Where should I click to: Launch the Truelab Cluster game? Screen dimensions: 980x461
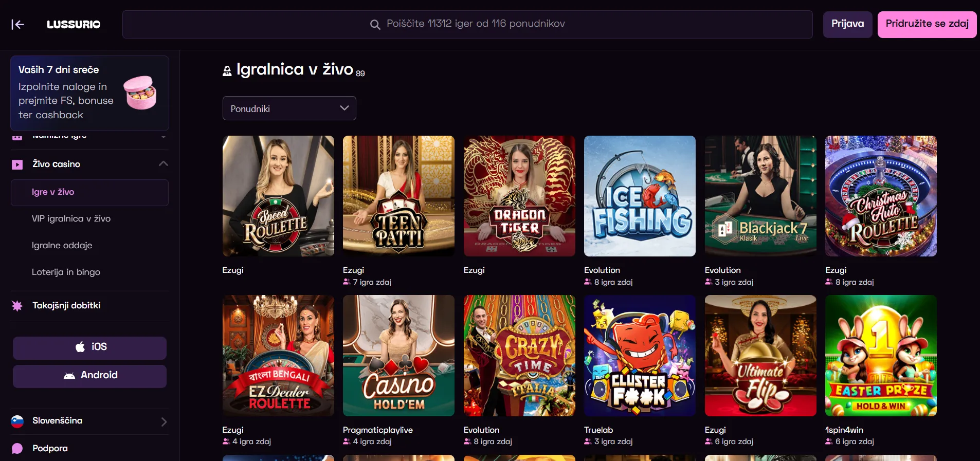point(640,356)
